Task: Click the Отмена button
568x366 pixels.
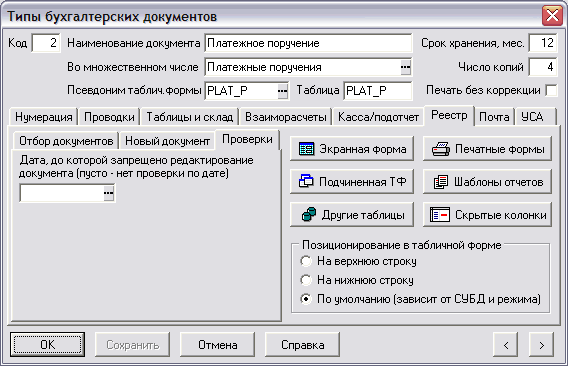Action: pos(217,345)
